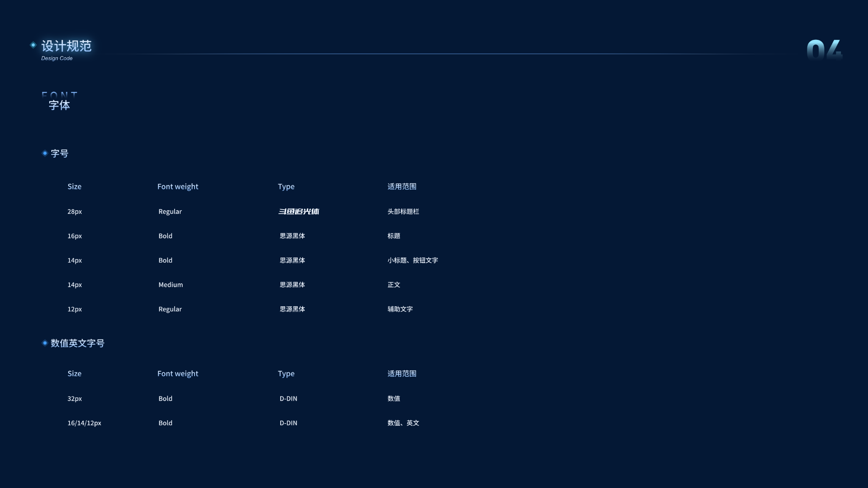Screen dimensions: 868x488
Task: Click the 字体 section heading
Action: (x=59, y=105)
